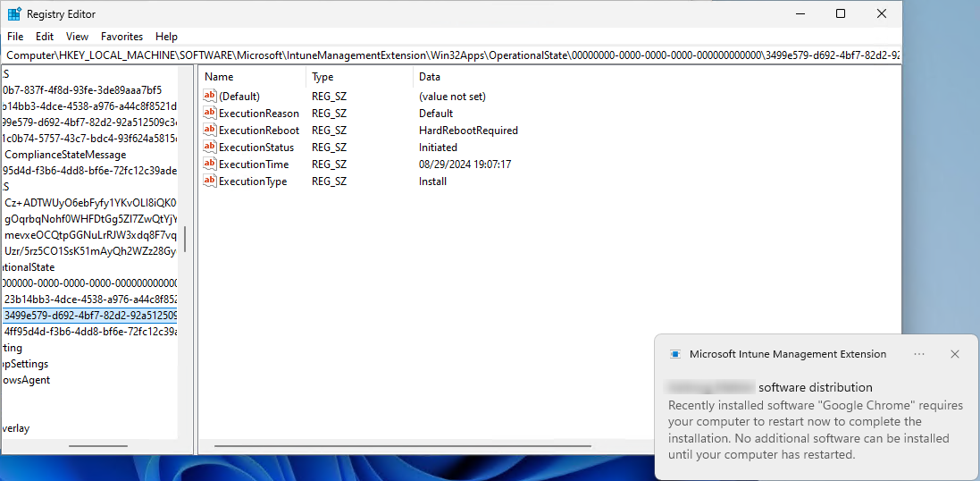Click the tree pane vertical scrollbar

(x=185, y=240)
